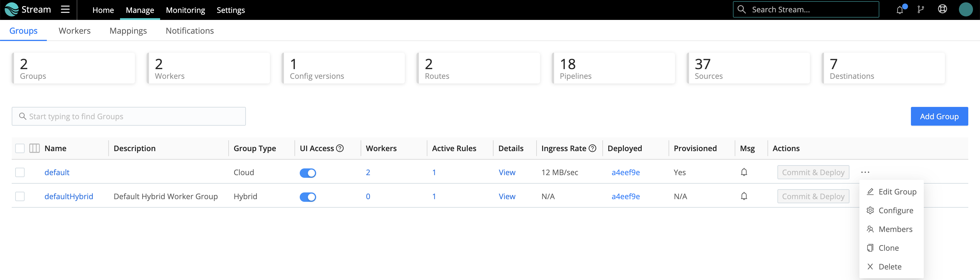Check the select-all checkbox in the table header

click(x=20, y=148)
